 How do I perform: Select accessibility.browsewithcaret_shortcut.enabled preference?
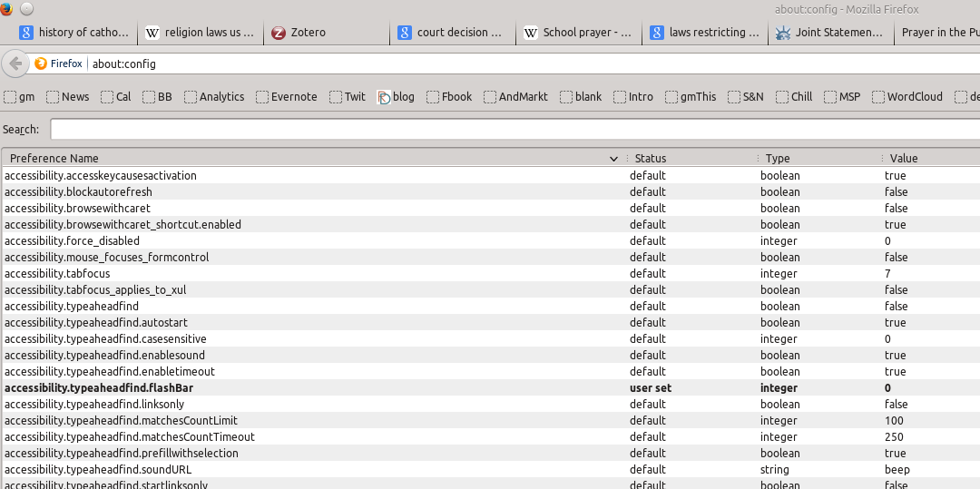coord(491,224)
